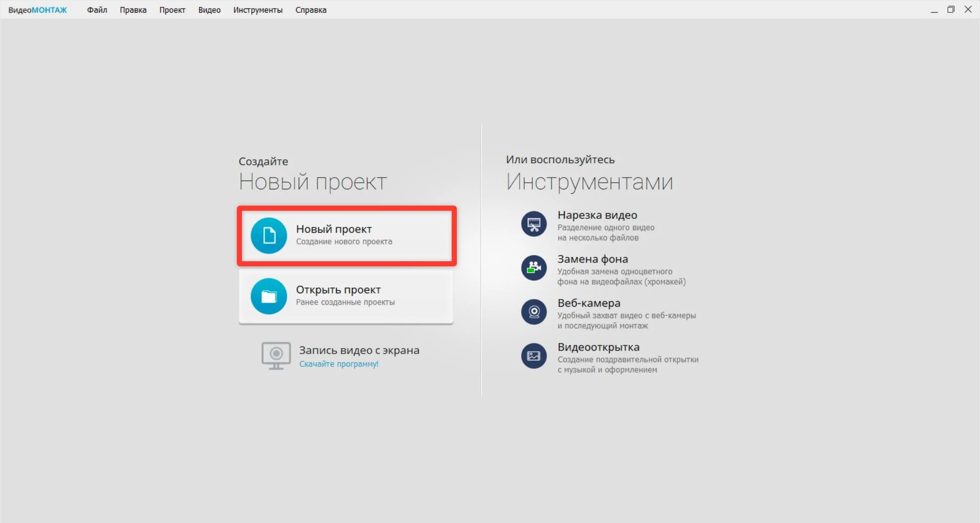Open the Проект menu
This screenshot has width=980, height=523.
[172, 10]
